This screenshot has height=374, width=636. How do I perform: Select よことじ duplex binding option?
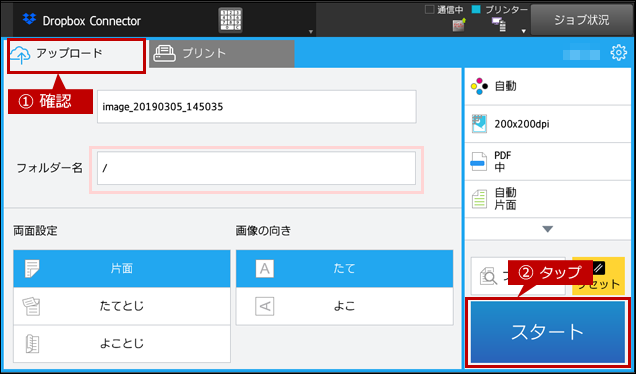(122, 344)
